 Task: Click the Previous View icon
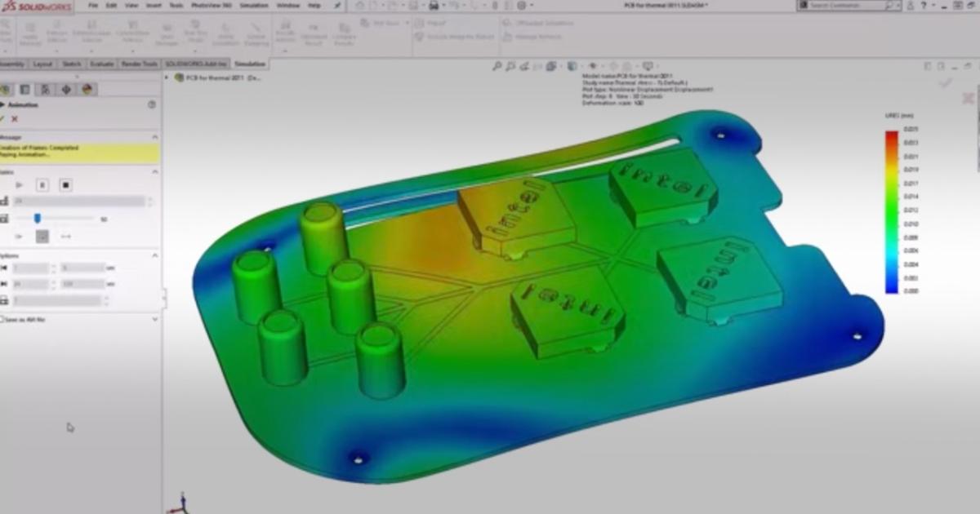point(524,66)
